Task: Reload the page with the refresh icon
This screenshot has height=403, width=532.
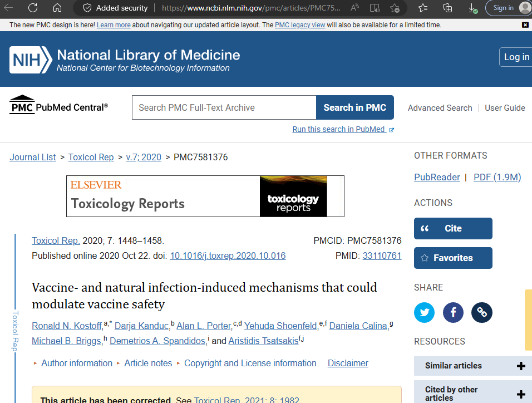Action: (x=33, y=8)
